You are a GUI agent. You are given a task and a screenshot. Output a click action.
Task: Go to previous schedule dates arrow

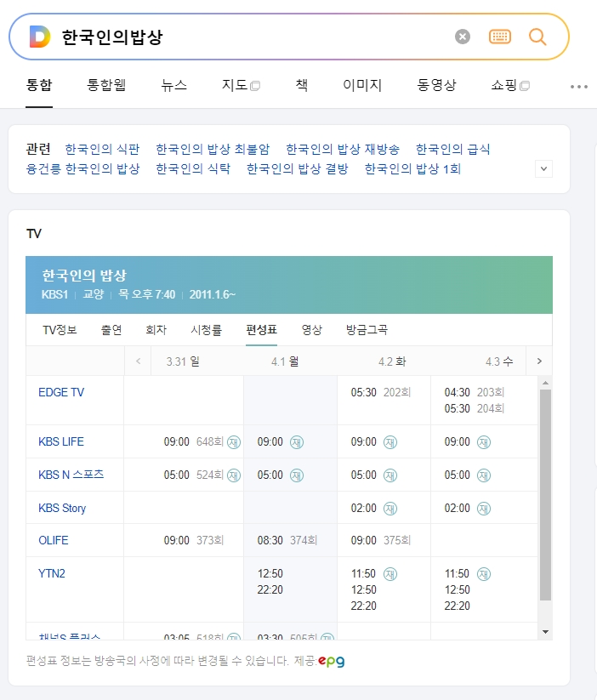(138, 361)
